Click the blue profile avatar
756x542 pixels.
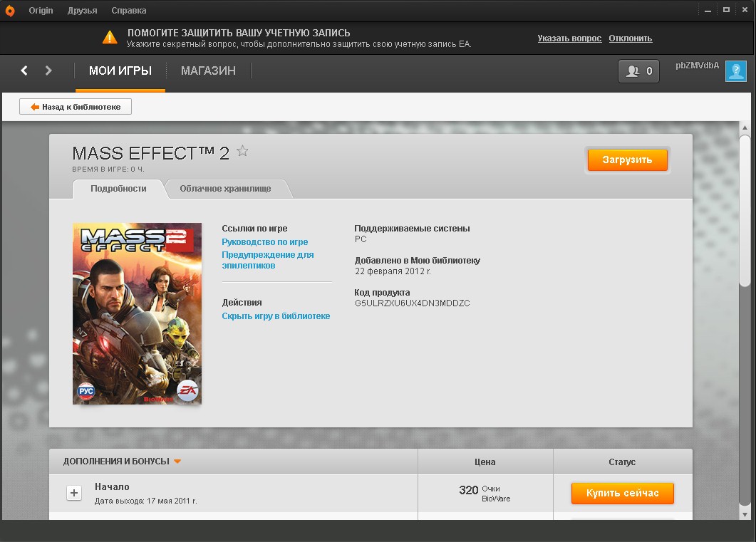tap(736, 71)
